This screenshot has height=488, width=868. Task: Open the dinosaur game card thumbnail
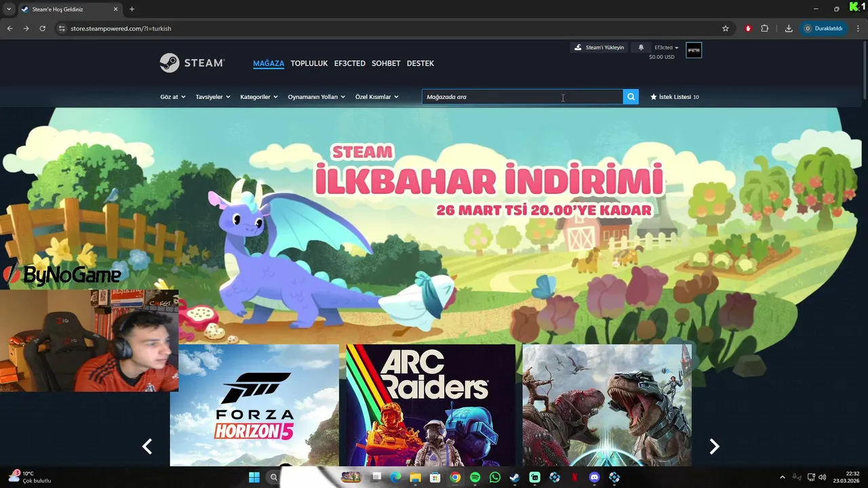[x=607, y=405]
